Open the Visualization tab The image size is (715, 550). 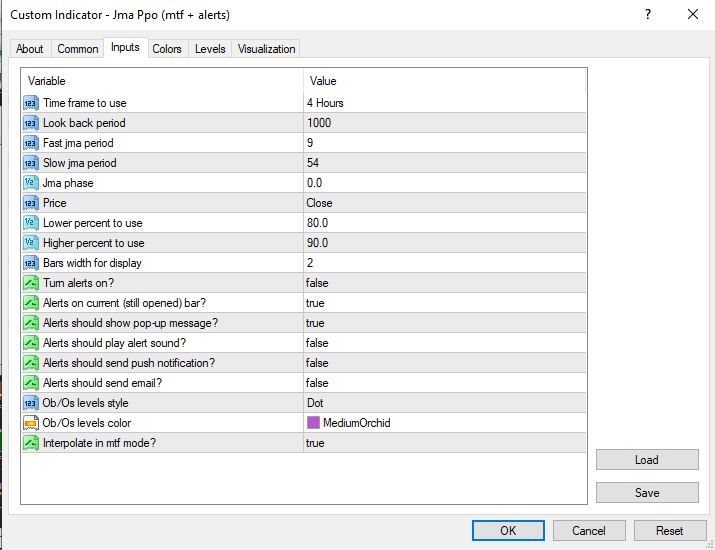266,49
